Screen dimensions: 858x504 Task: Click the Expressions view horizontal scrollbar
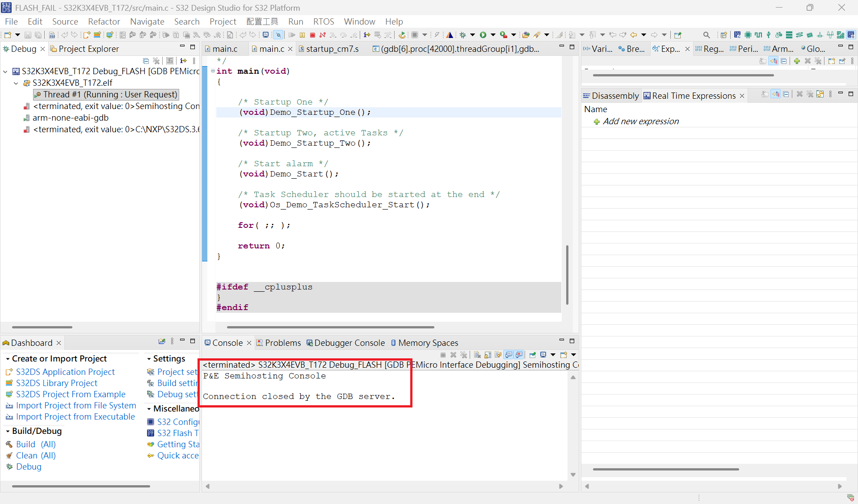683,76
